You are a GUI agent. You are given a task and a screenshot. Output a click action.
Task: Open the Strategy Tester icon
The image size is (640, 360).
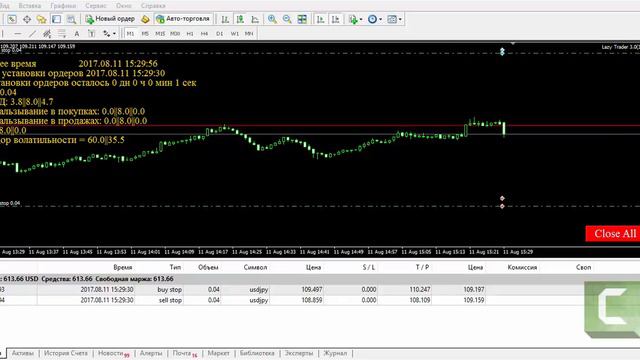pos(71,19)
